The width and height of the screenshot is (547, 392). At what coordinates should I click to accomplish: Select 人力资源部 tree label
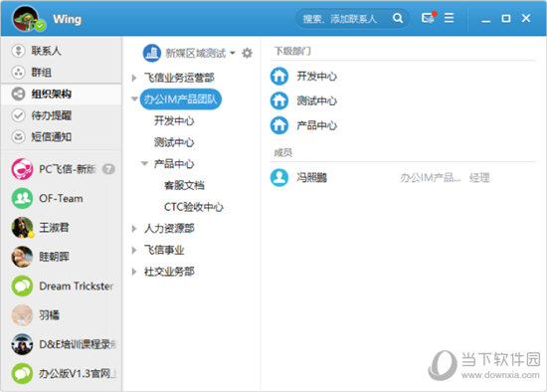(x=169, y=229)
